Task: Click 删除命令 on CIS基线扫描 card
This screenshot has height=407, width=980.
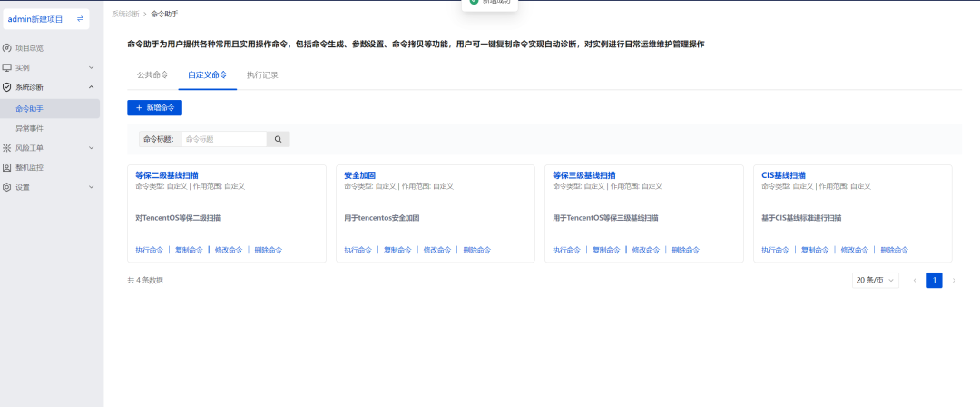Action: (894, 250)
